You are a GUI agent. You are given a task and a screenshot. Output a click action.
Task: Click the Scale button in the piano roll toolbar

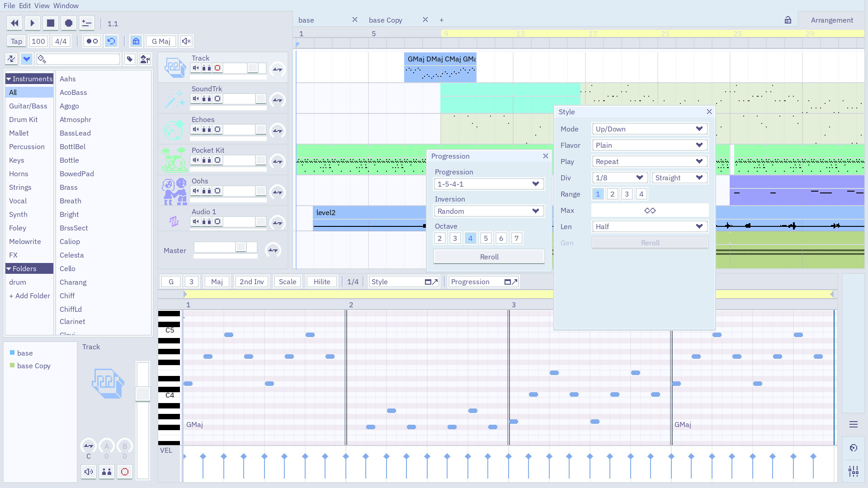click(288, 282)
